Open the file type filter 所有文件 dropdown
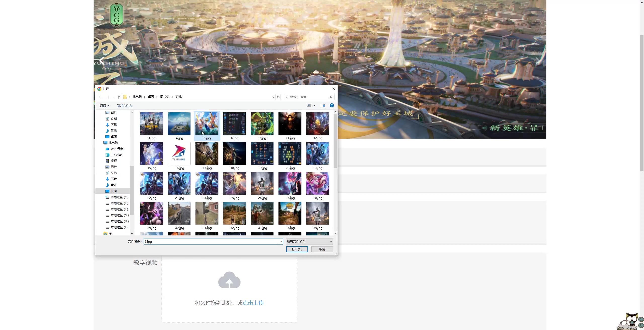Image resolution: width=644 pixels, height=330 pixels. 309,241
